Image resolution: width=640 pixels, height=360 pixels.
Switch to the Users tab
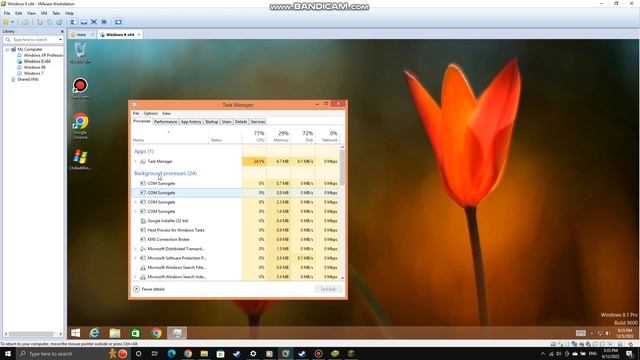[x=227, y=122]
